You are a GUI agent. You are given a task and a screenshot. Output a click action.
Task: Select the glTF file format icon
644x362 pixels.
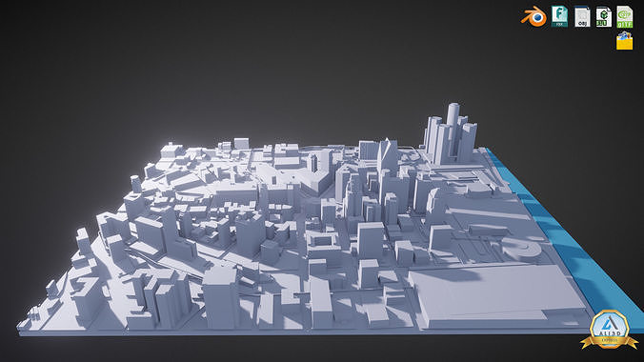point(624,17)
